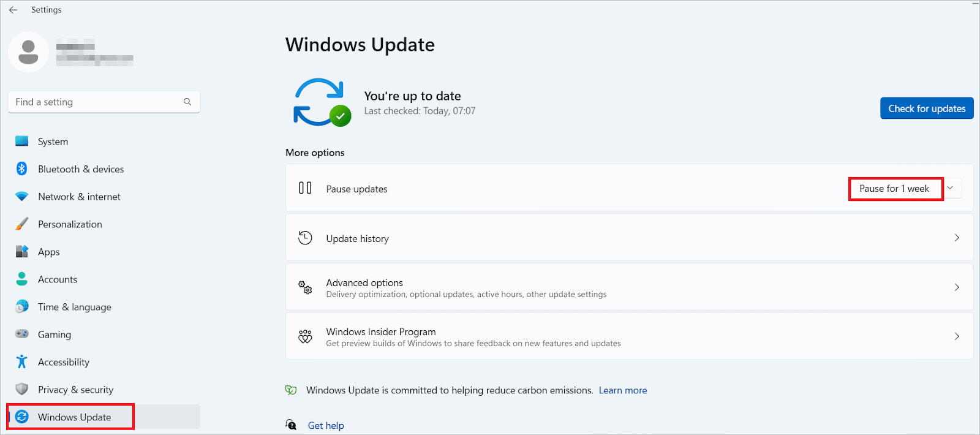Open the Get help link
The width and height of the screenshot is (980, 435).
(x=326, y=425)
